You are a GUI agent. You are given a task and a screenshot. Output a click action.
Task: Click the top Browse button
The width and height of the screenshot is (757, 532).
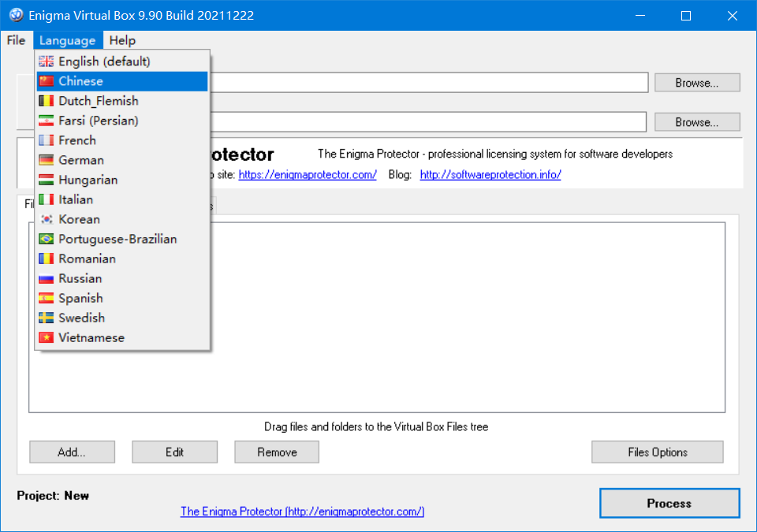click(x=696, y=83)
